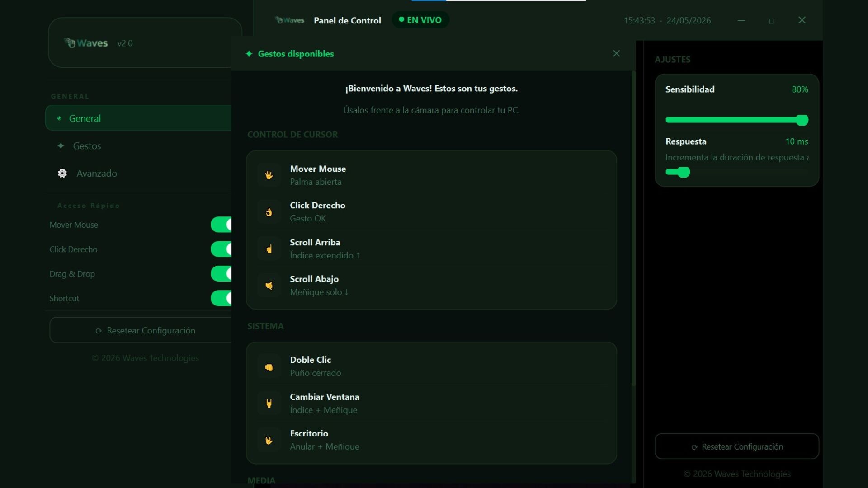Click the Palma abierta gesture description
The width and height of the screenshot is (868, 488).
316,182
